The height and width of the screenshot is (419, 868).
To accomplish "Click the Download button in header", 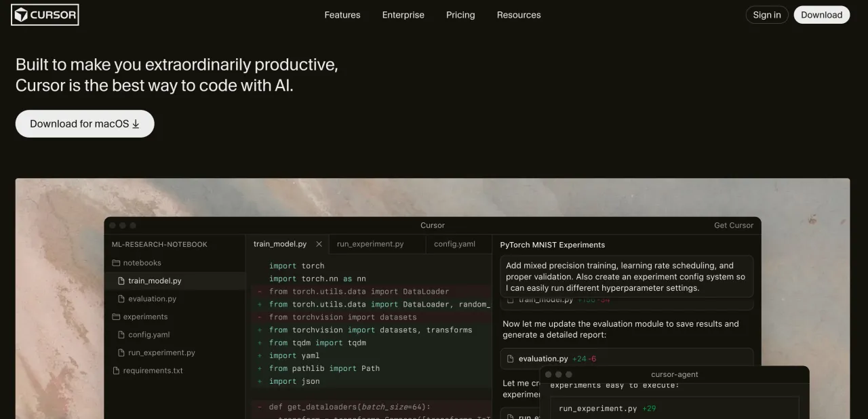I will click(x=821, y=15).
